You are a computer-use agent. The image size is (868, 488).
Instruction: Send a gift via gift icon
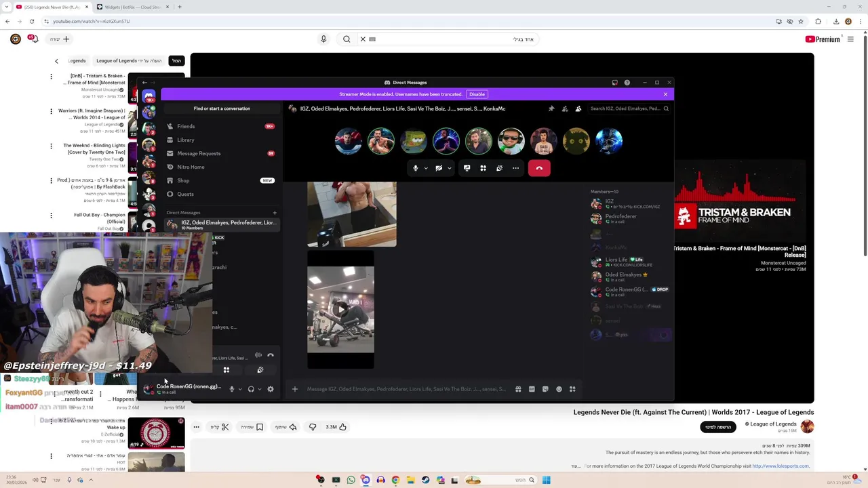(518, 389)
